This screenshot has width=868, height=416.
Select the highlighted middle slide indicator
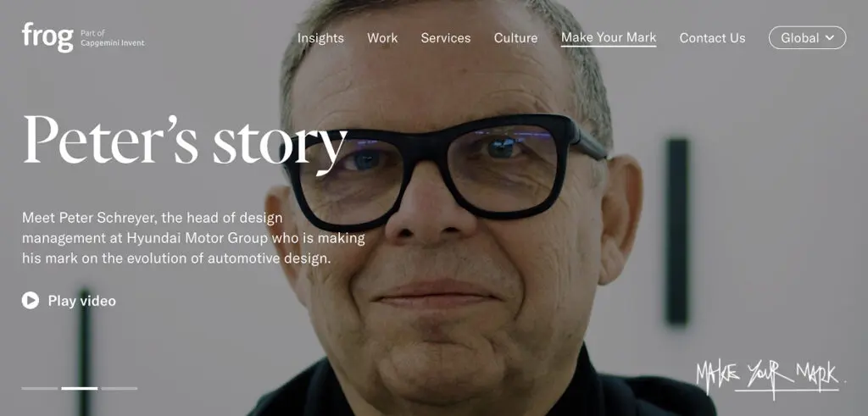tap(79, 388)
